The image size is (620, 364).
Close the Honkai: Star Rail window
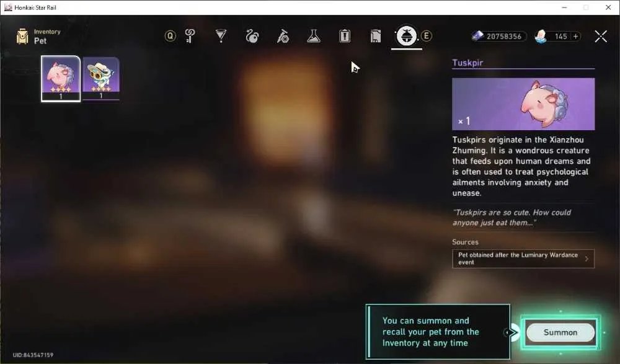608,7
